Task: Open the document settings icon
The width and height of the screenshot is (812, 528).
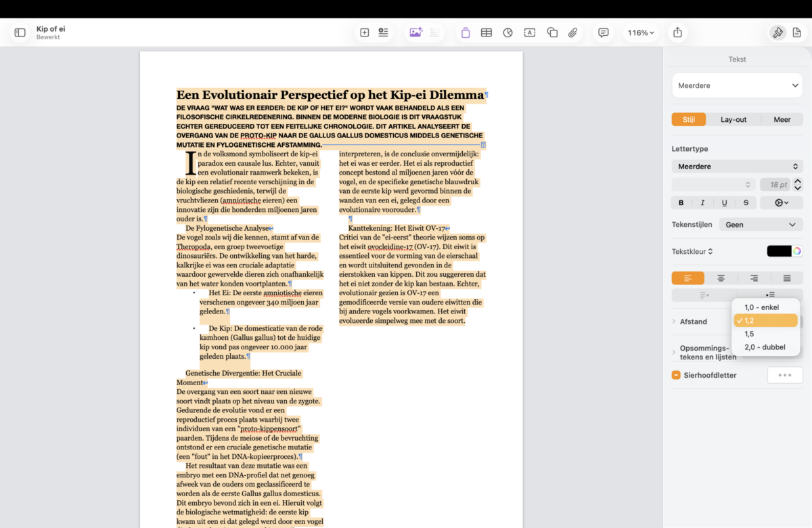Action: (796, 32)
